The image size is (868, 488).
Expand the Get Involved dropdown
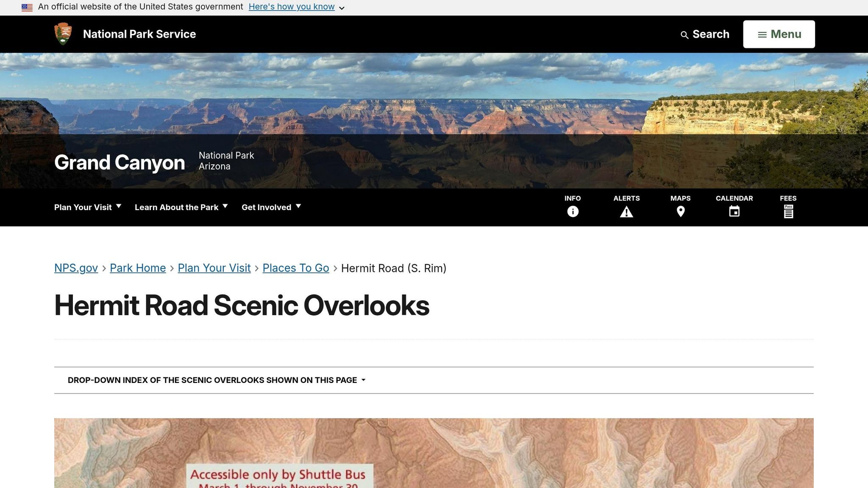pyautogui.click(x=271, y=207)
